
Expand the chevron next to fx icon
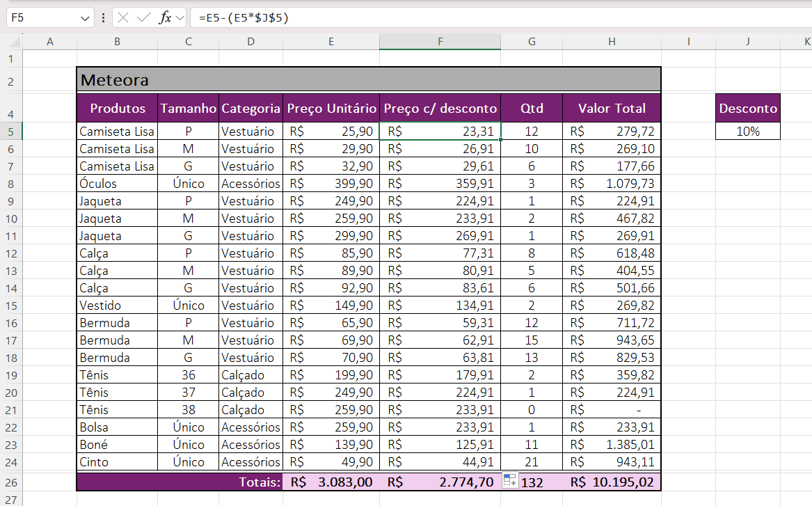[180, 18]
